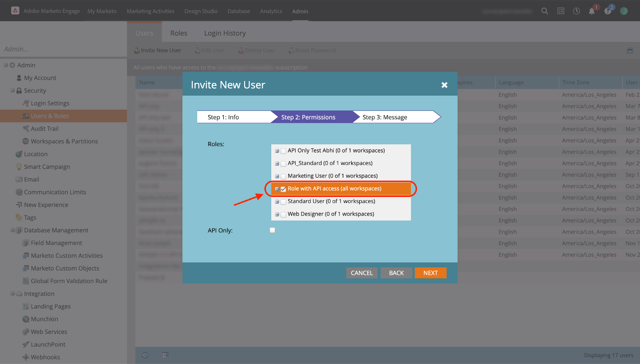The width and height of the screenshot is (640, 364).
Task: Uncheck the Role with API access checkbox
Action: click(x=283, y=189)
